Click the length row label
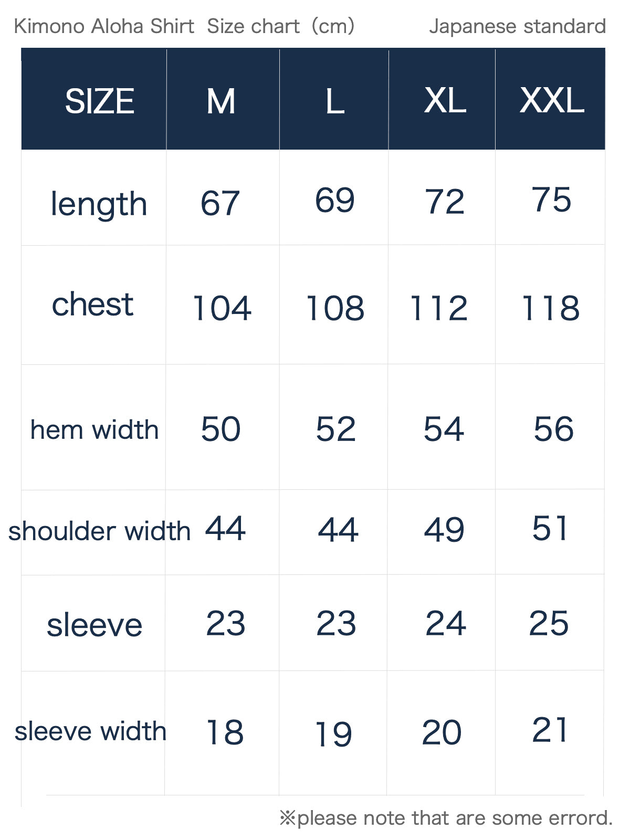630x840 pixels. tap(99, 204)
